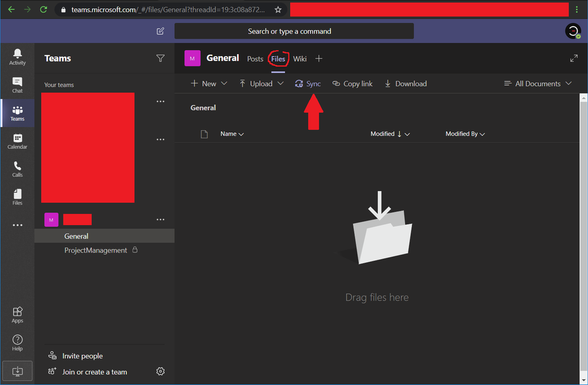Open the Upload dropdown
588x385 pixels.
coord(261,84)
